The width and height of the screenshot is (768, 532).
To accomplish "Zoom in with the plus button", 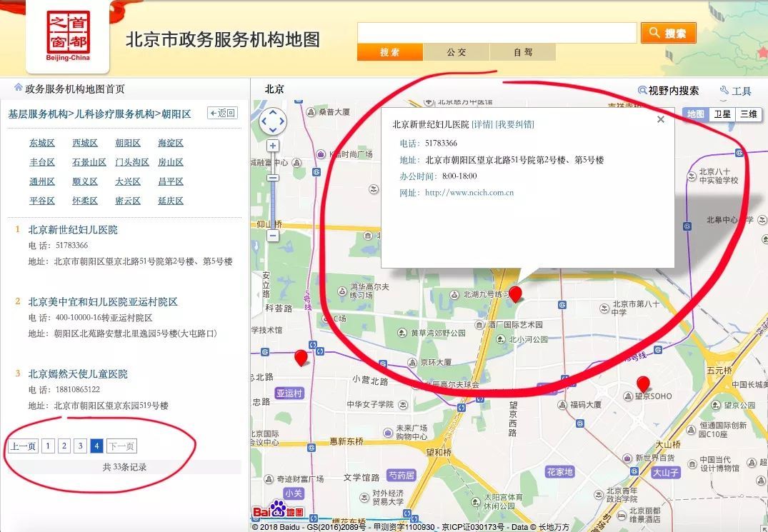I will (273, 146).
